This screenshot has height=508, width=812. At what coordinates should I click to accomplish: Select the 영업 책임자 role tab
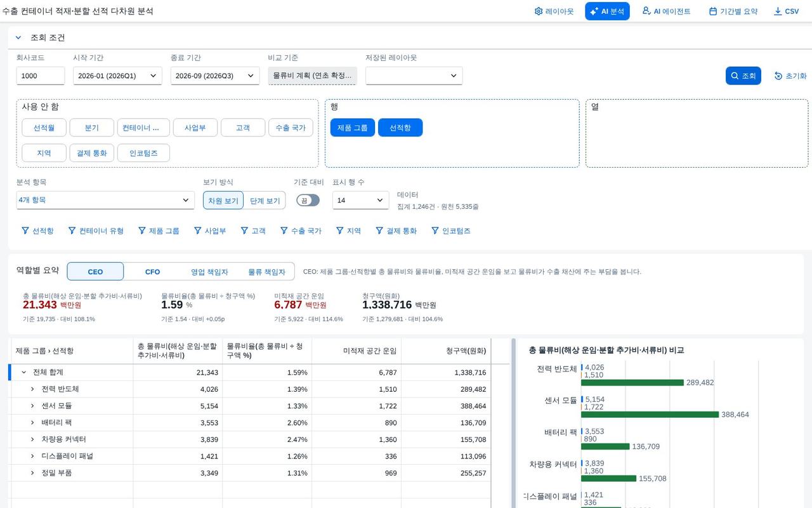pos(209,272)
